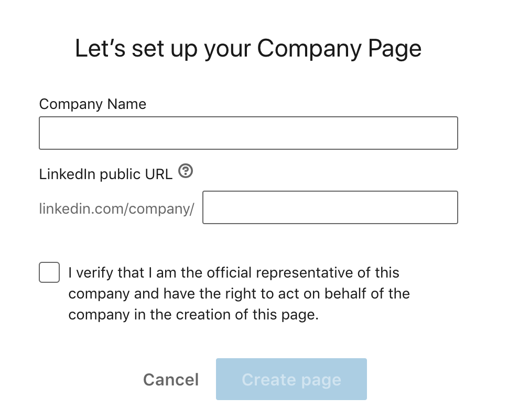Enable the "I verify" checkbox
519x420 pixels.
49,272
